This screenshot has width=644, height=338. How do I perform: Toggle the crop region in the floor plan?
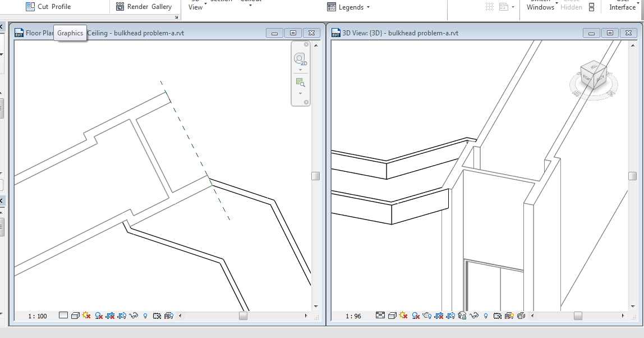click(111, 316)
